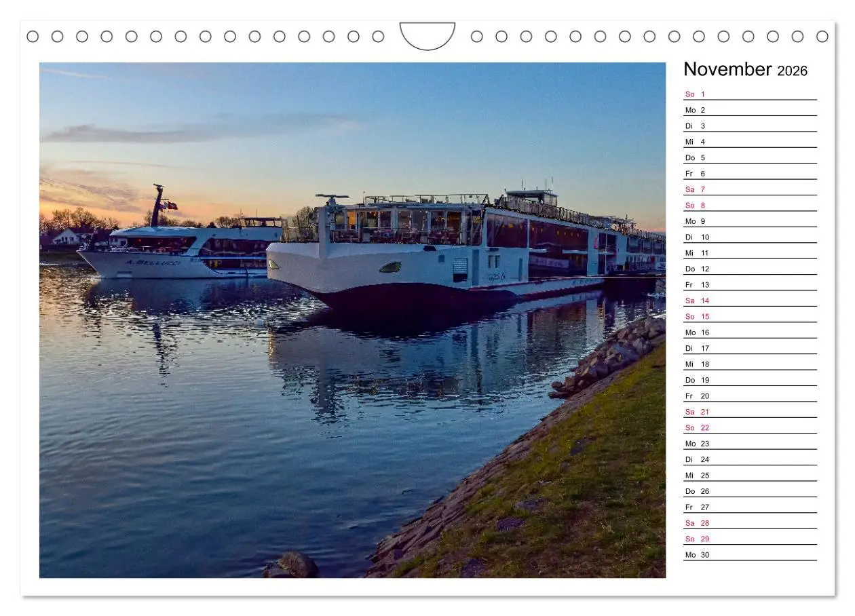The width and height of the screenshot is (855, 616).
Task: Click the 'Fr 6' calendar row
Action: (x=750, y=174)
